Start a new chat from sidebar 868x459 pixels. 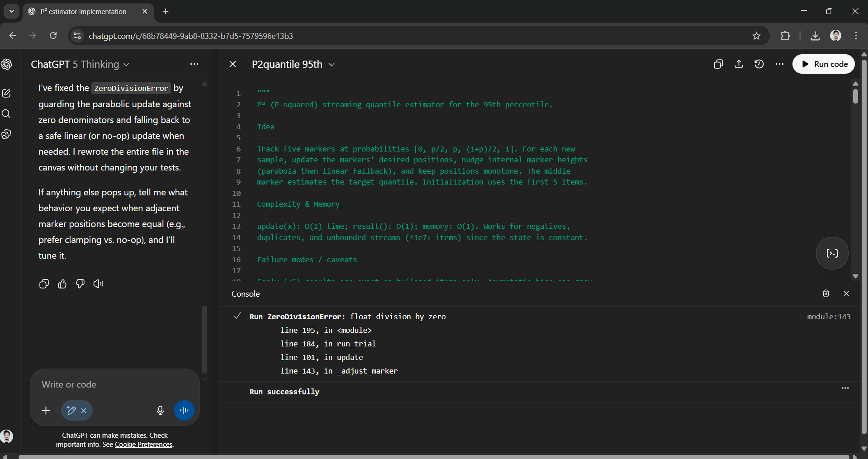(6, 94)
